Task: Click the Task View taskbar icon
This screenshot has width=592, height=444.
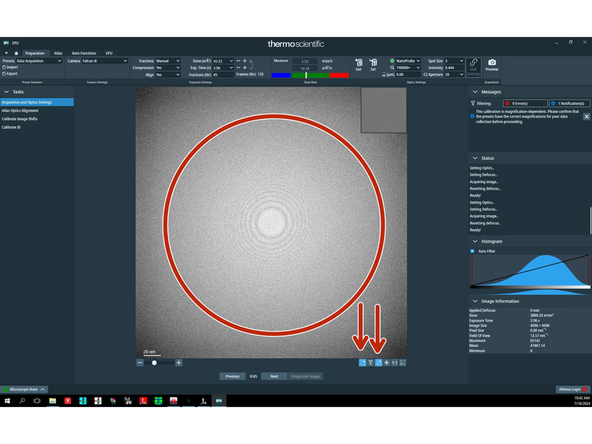Action: [37, 401]
